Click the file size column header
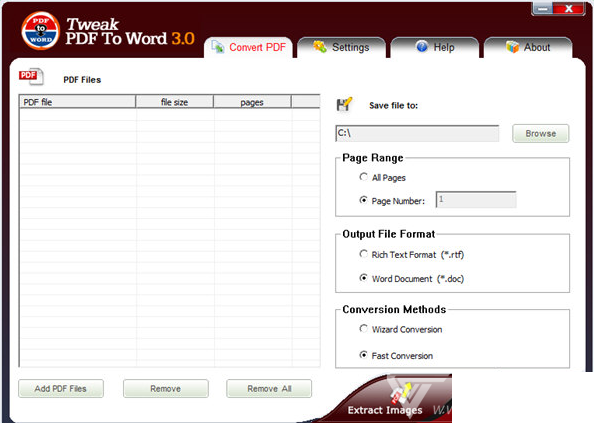Viewport: 594px width, 423px height. pos(174,102)
